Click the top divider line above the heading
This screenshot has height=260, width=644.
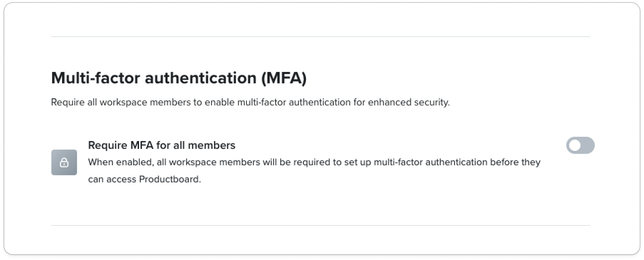[321, 36]
